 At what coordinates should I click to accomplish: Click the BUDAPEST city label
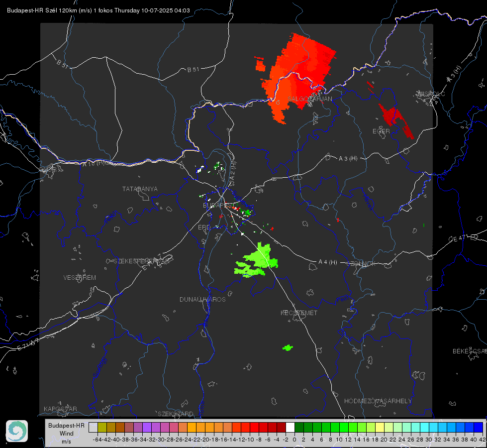pyautogui.click(x=218, y=205)
